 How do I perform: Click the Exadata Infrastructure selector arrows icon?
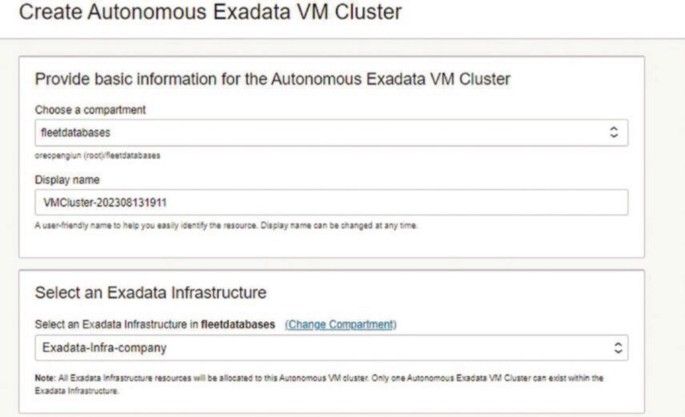[618, 348]
